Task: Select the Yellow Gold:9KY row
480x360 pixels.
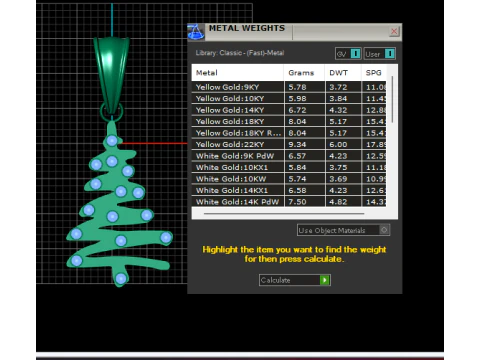Action: [289, 87]
